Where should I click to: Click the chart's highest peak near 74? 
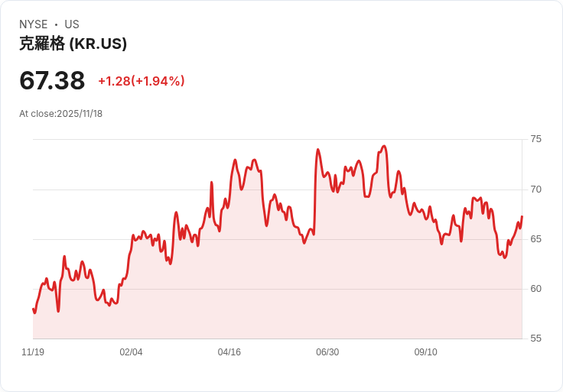(x=384, y=146)
